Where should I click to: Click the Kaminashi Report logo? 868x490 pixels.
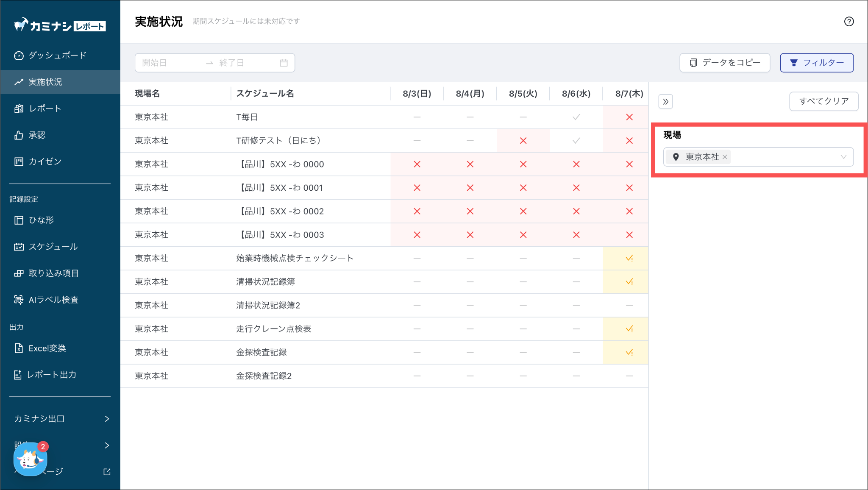click(x=60, y=26)
